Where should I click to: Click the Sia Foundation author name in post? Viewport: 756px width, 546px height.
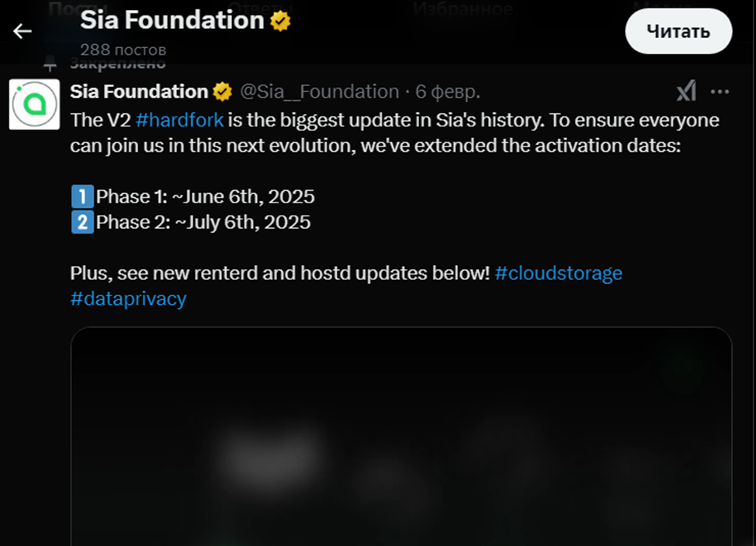pos(139,92)
